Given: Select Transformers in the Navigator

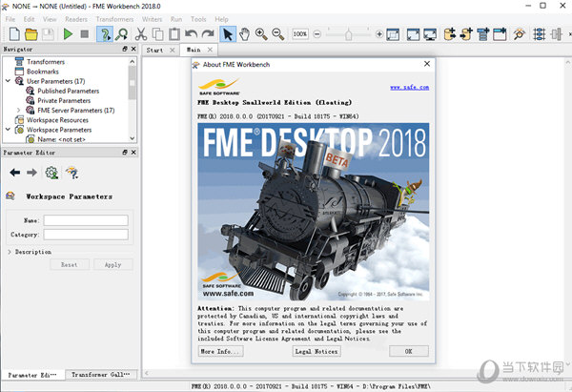Looking at the screenshot, I should 46,62.
